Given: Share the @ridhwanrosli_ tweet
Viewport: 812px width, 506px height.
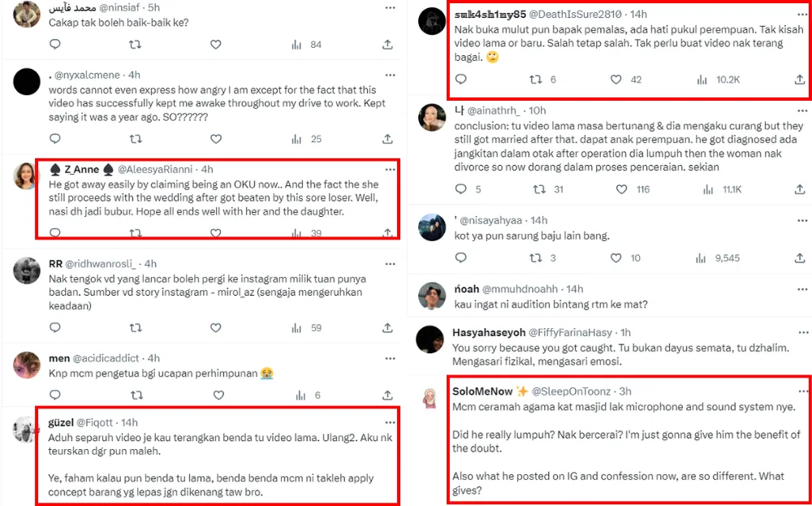Looking at the screenshot, I should [x=388, y=328].
